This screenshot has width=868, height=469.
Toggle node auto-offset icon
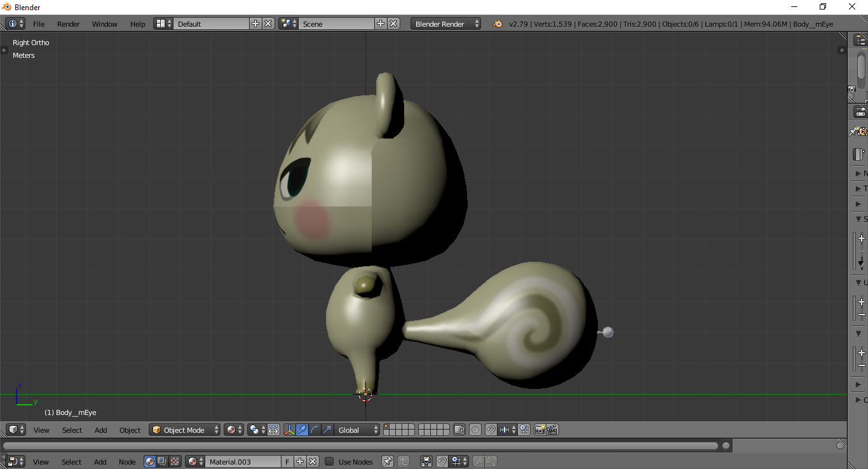(x=427, y=462)
